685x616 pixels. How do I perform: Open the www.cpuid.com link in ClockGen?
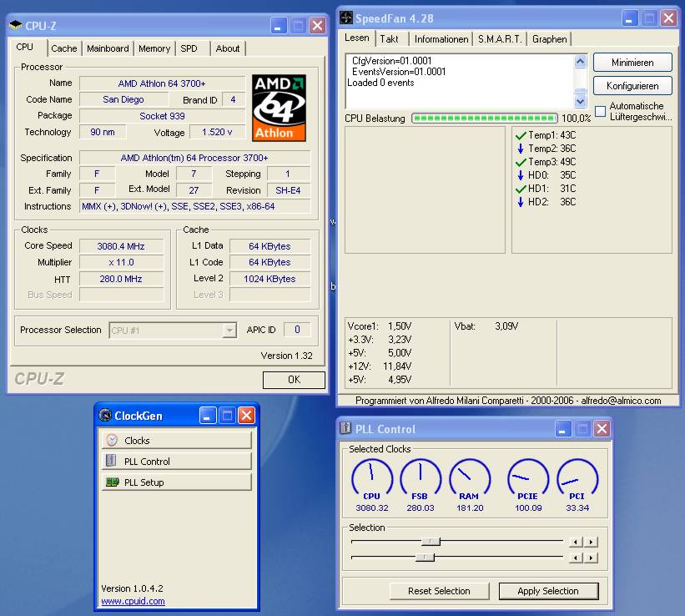tap(133, 601)
